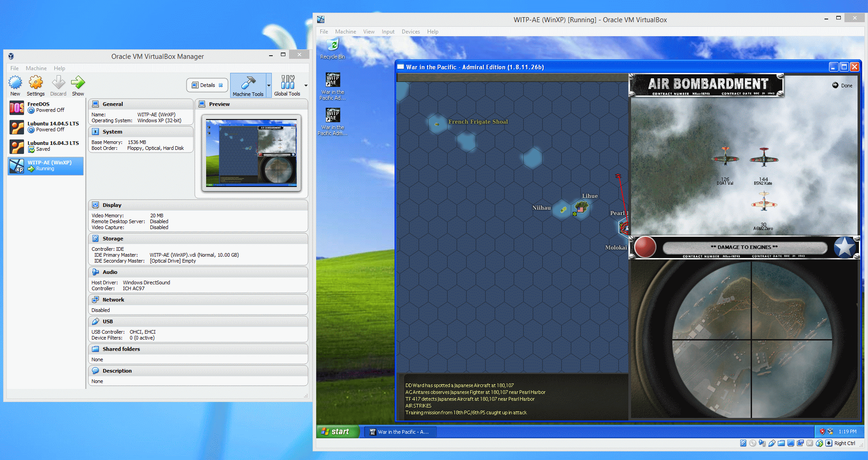
Task: Close the Details tool with its X
Action: pos(221,85)
